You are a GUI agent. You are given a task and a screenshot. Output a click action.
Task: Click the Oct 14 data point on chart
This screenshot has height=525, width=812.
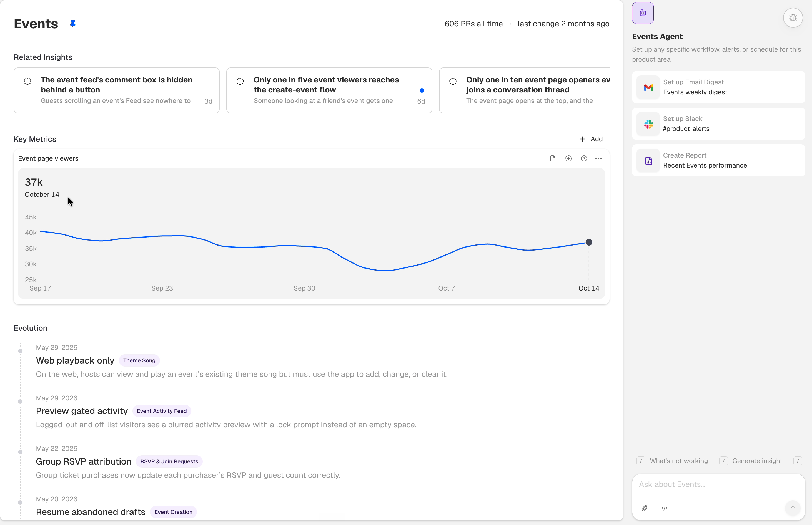click(x=588, y=243)
